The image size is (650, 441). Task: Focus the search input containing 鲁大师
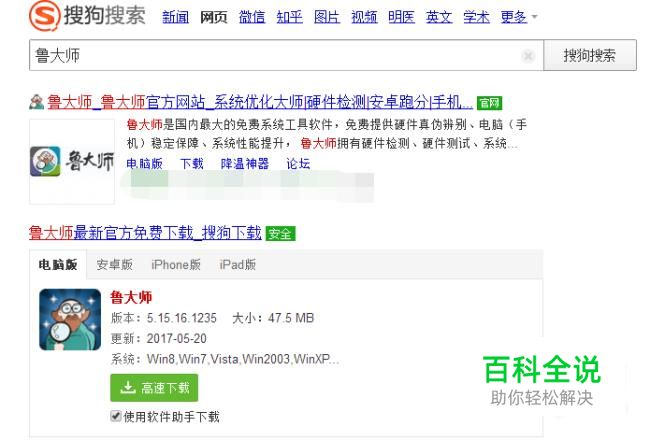tap(286, 55)
